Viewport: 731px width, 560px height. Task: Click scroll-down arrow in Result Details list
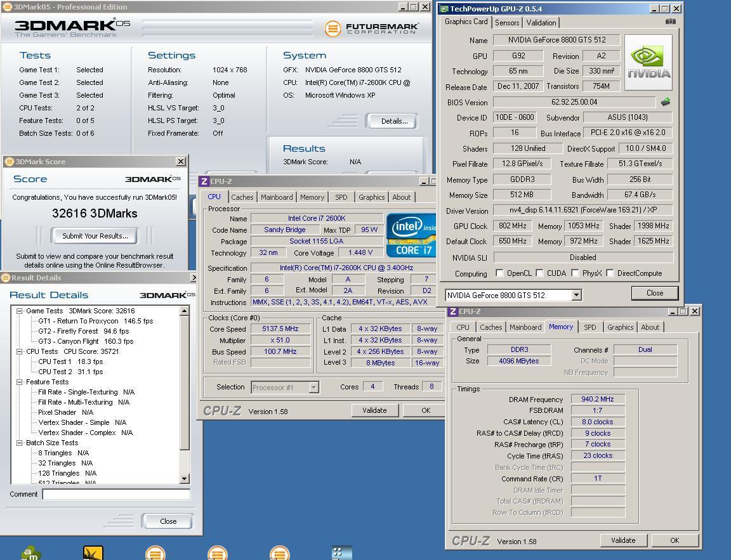185,478
